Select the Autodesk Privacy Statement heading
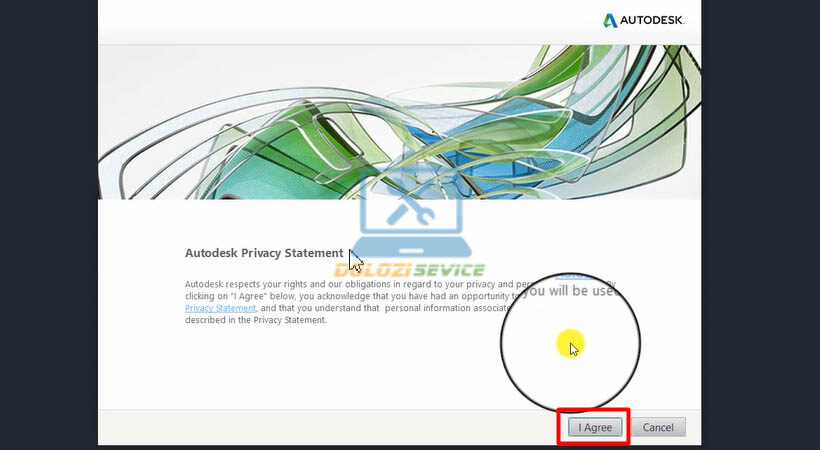 [x=264, y=253]
